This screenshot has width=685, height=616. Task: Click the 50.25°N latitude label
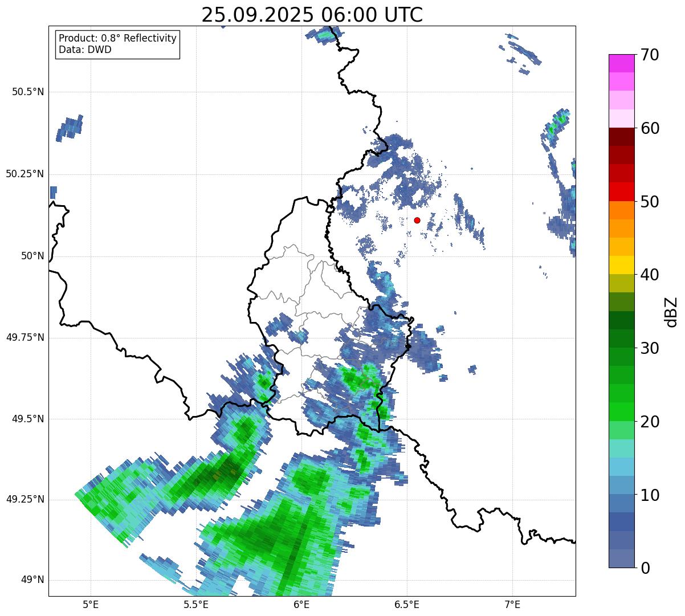[25, 174]
